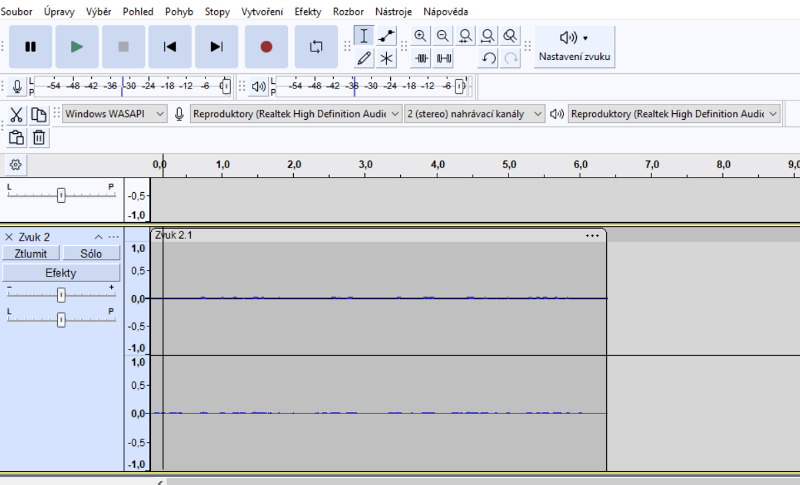The height and width of the screenshot is (485, 800).
Task: Open the Úpravy menu
Action: click(59, 11)
